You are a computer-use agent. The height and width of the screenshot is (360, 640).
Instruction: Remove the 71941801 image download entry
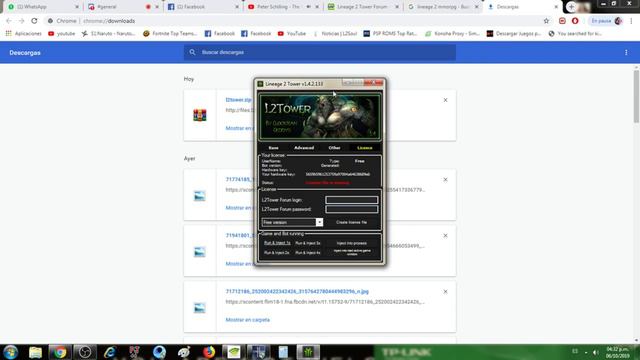coord(445,236)
